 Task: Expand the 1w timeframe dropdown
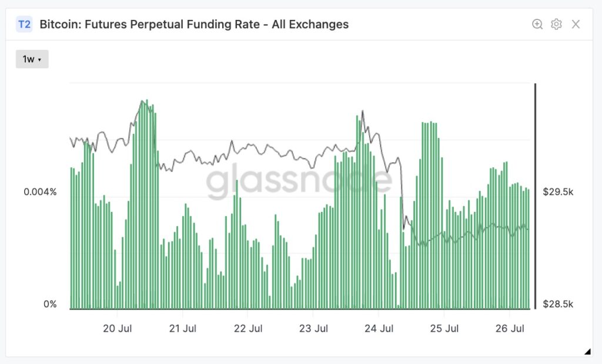pos(32,59)
